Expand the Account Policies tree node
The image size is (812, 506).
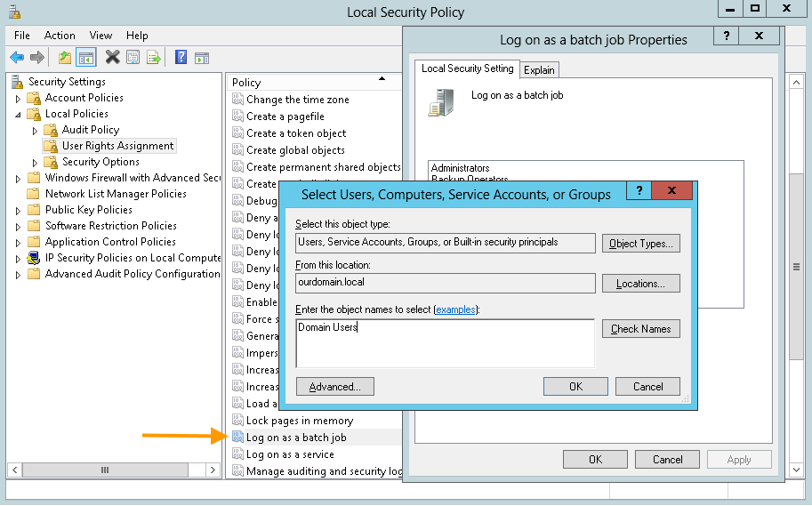click(x=18, y=99)
